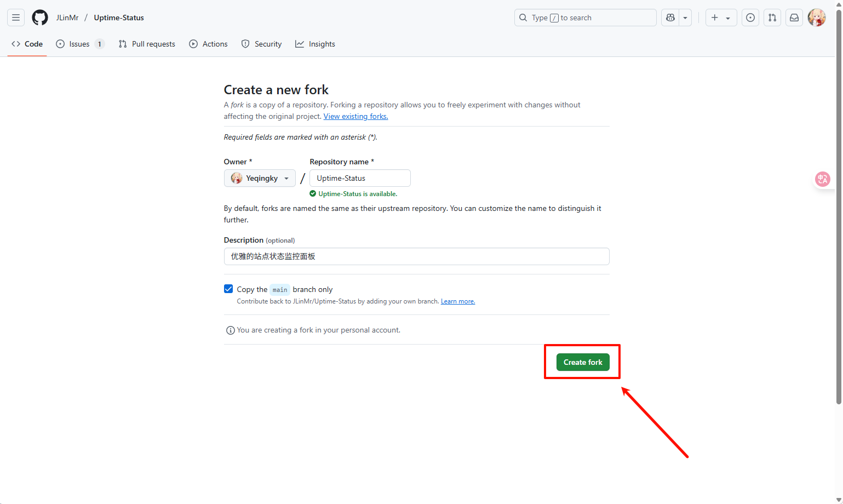Open the Uptime-Status repository breadcrumb link

coord(119,18)
